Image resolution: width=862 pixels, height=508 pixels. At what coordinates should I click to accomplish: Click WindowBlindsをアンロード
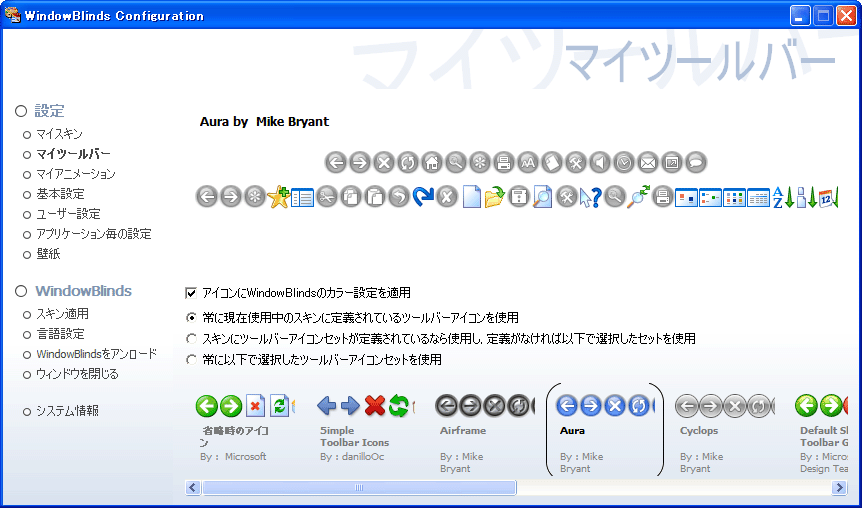[97, 354]
